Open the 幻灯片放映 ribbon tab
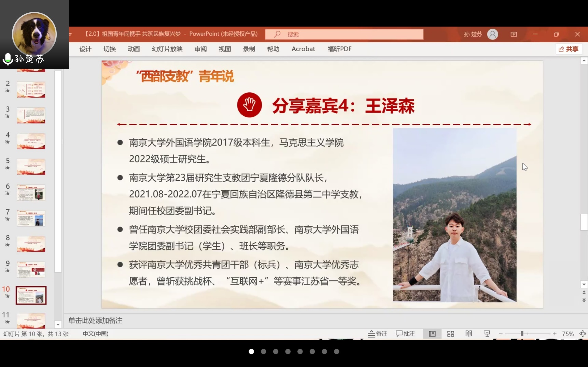 (167, 49)
